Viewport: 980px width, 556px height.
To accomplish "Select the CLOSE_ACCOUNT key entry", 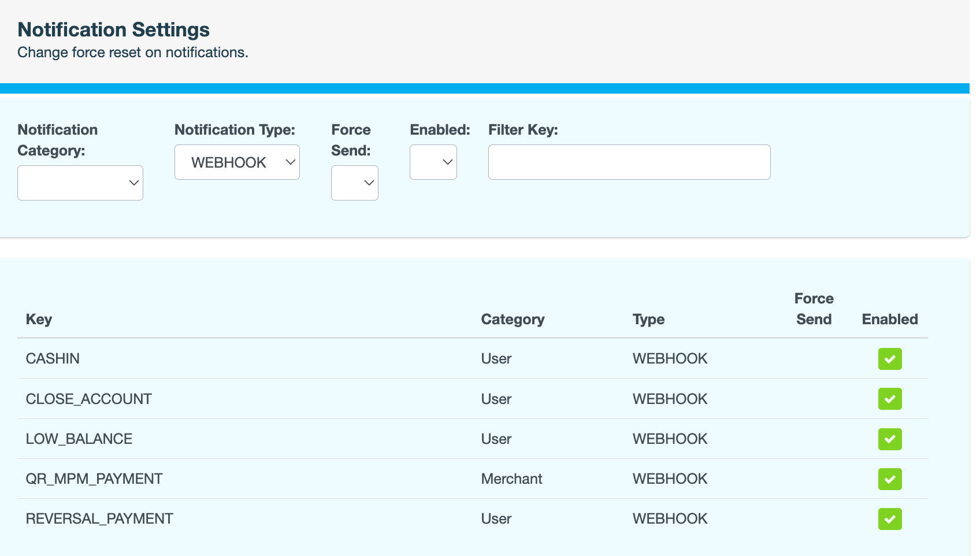I will [x=88, y=399].
